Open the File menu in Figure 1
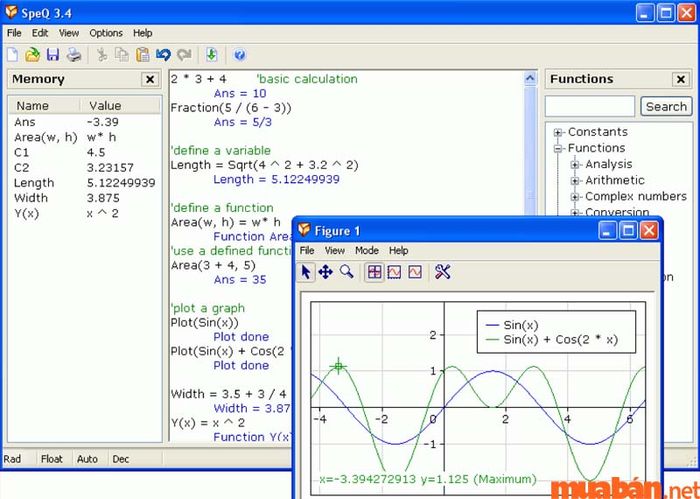700x499 pixels. tap(307, 250)
